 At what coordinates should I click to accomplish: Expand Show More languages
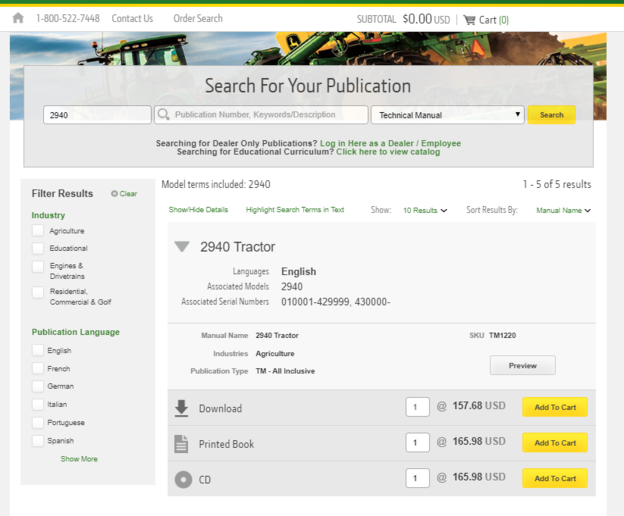79,459
